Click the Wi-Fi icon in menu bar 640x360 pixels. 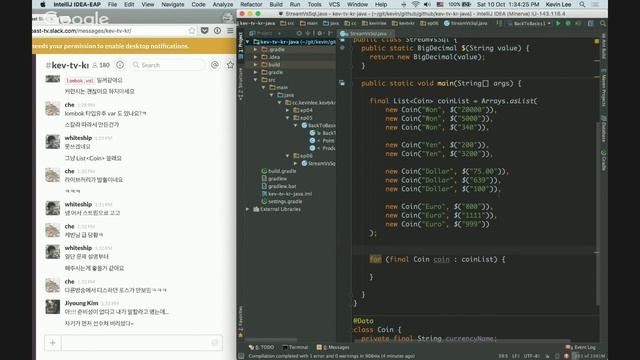coord(416,4)
